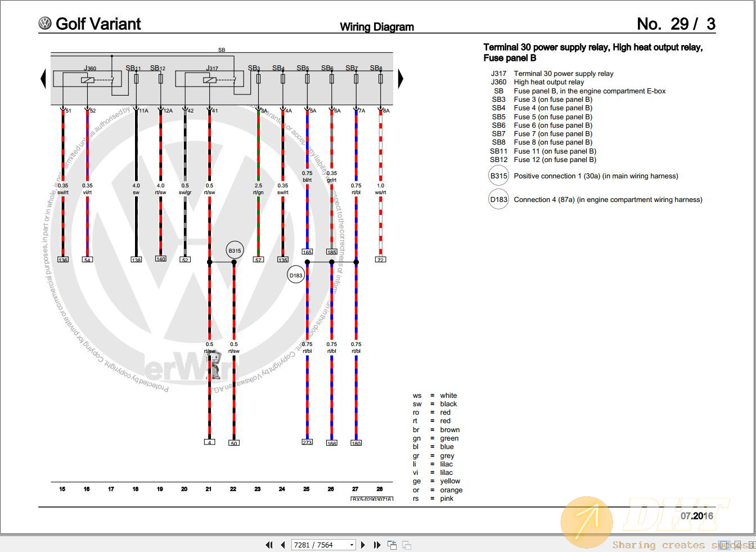Follow track reference box 140
Image resolution: width=756 pixels, height=552 pixels.
(x=161, y=259)
